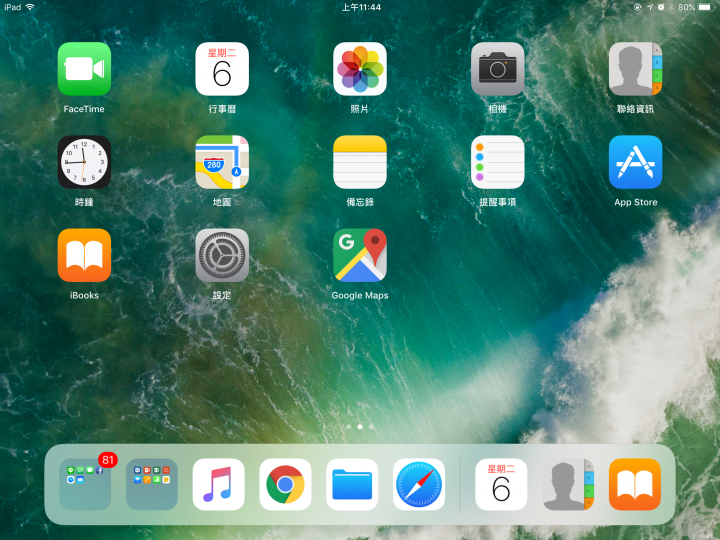Image resolution: width=720 pixels, height=540 pixels.
Task: Tap the alarm clock status icon
Action: coord(661,7)
